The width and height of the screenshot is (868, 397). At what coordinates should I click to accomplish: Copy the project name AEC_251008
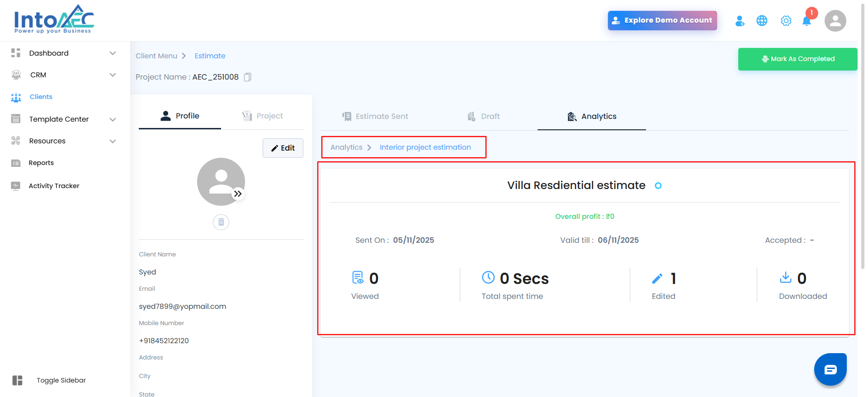tap(247, 77)
